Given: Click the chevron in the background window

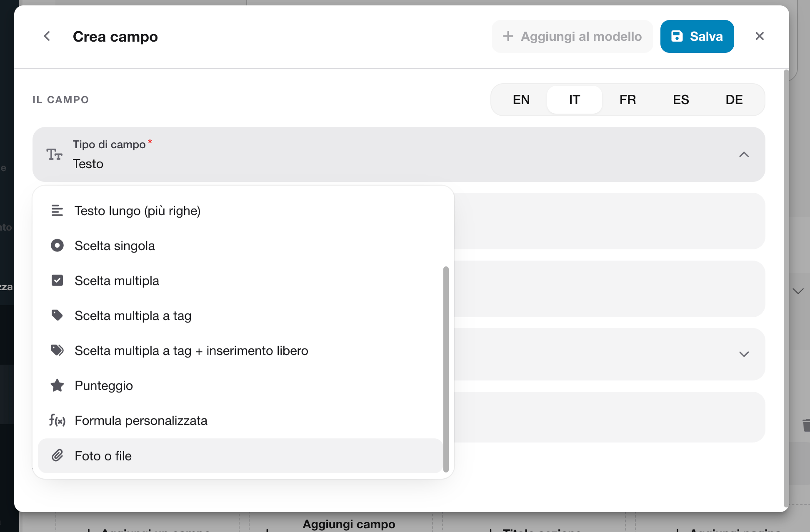Looking at the screenshot, I should 798,291.
